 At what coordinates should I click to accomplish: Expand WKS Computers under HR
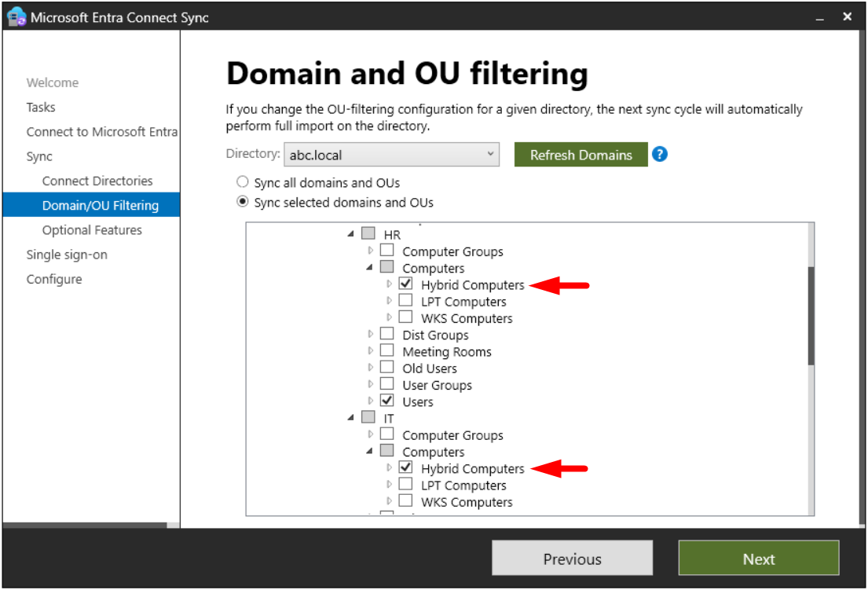point(389,317)
